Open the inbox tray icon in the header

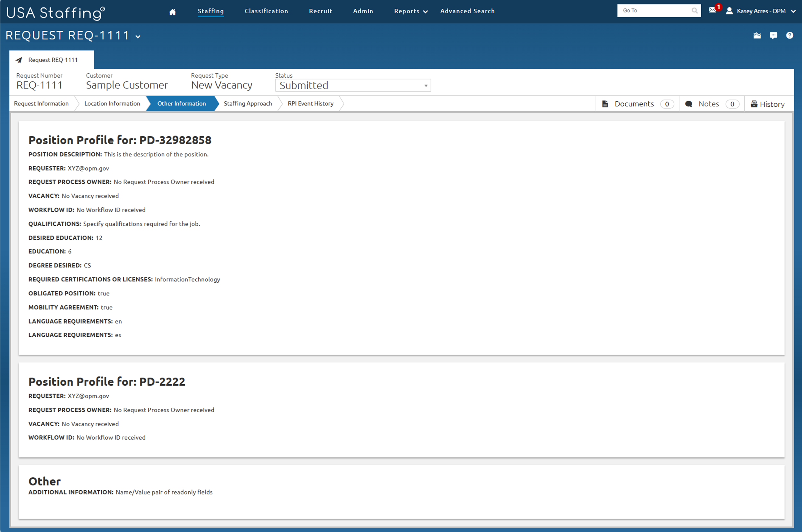[757, 35]
